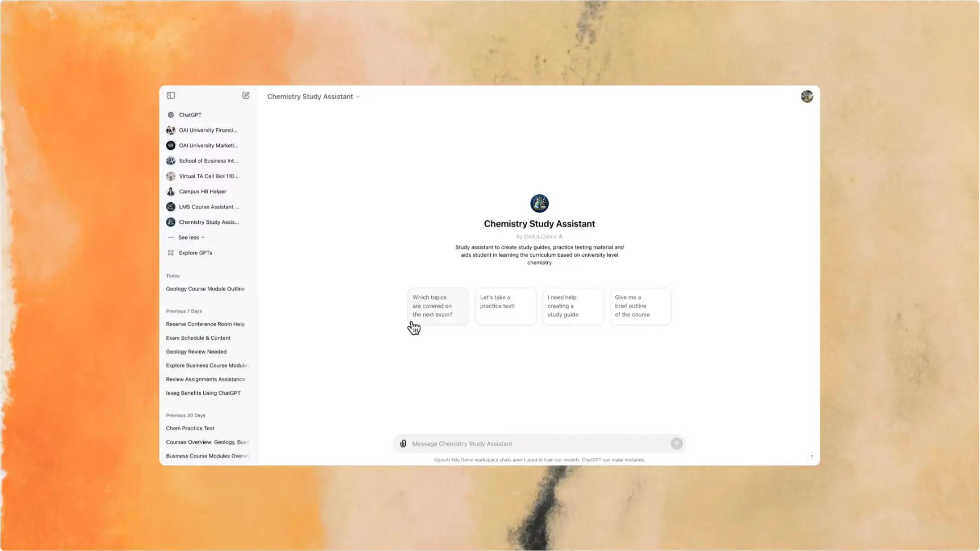
Task: Click the send message arrow button
Action: 676,444
